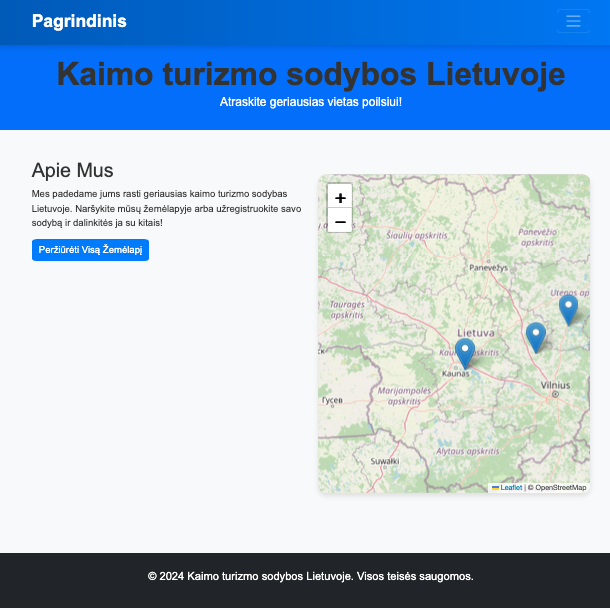This screenshot has width=610, height=610.
Task: Open the hamburger navigation menu
Action: point(573,21)
